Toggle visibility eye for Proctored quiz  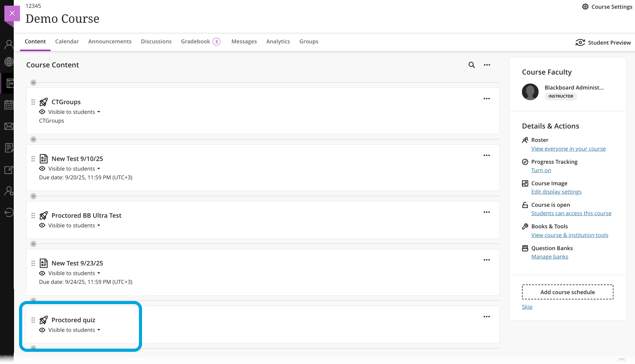point(42,330)
